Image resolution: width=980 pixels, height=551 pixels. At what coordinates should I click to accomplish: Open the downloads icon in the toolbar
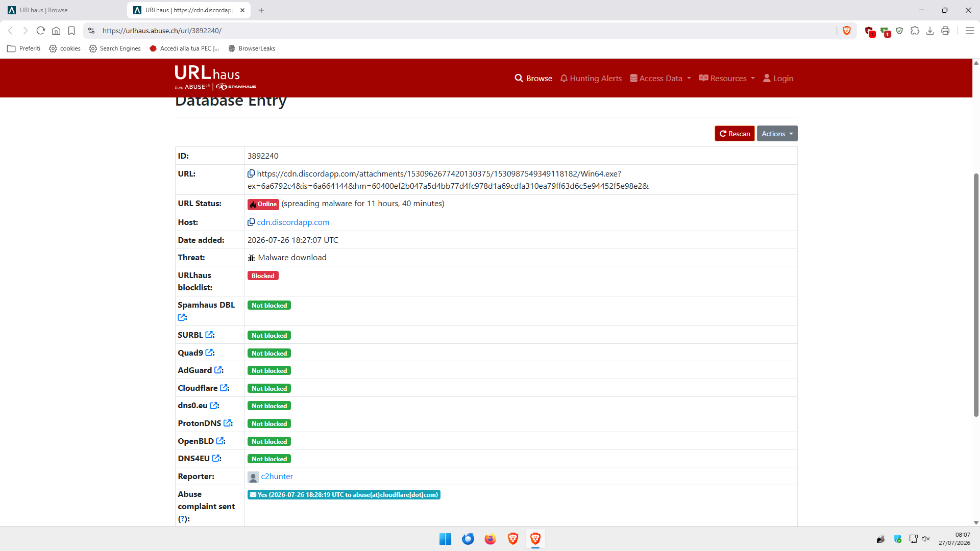click(930, 31)
